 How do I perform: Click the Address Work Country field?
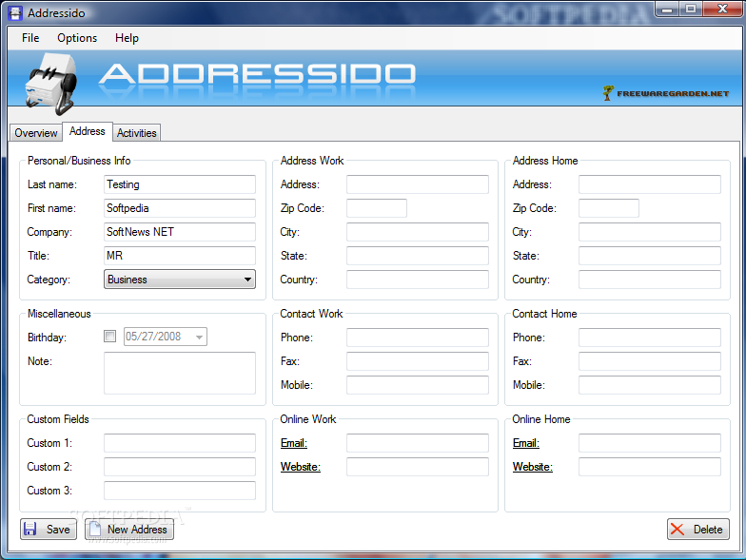[x=417, y=280]
